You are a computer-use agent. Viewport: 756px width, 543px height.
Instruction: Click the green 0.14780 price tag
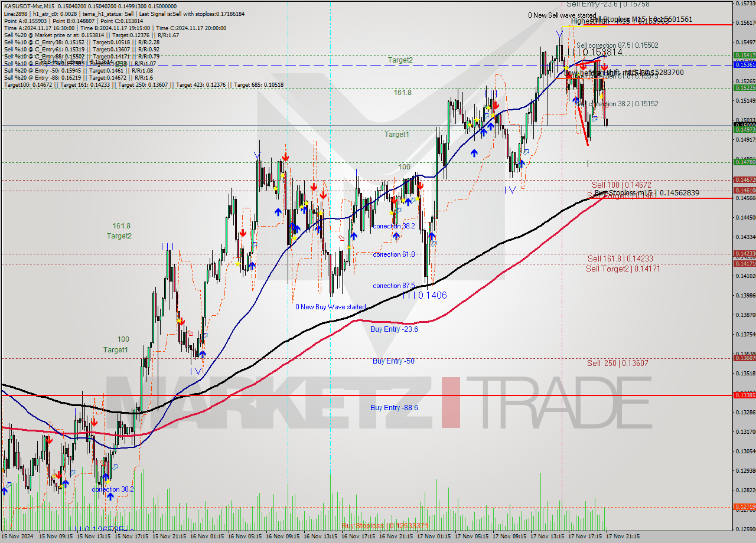(x=744, y=162)
